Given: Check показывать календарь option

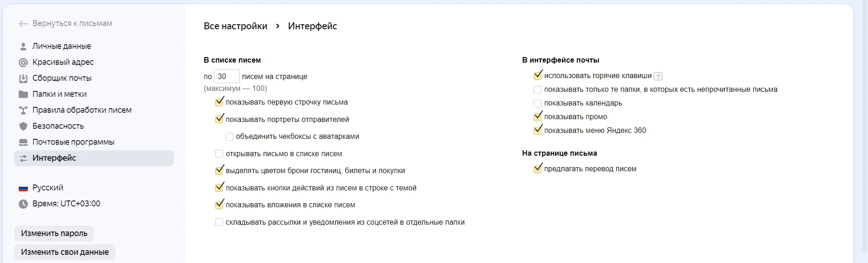Looking at the screenshot, I should tap(537, 103).
